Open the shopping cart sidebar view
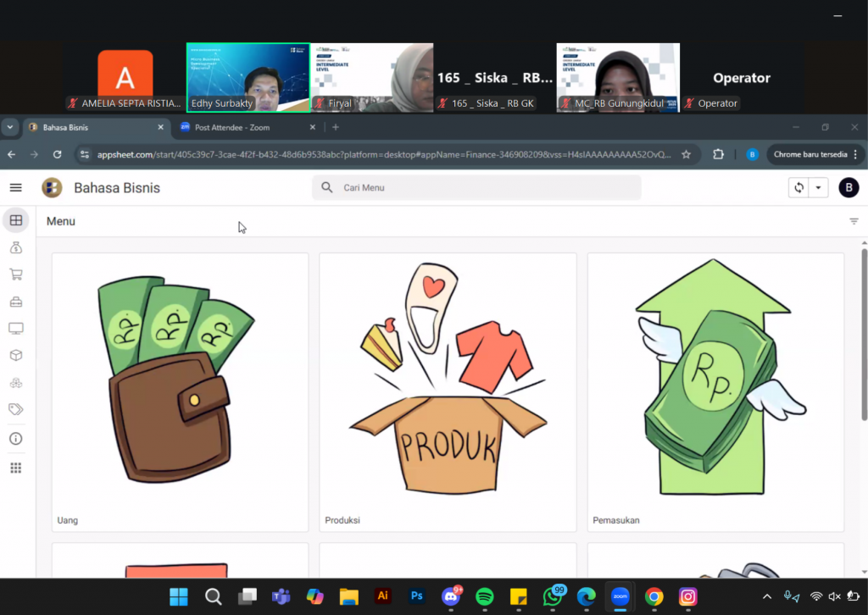This screenshot has width=868, height=615. [15, 274]
